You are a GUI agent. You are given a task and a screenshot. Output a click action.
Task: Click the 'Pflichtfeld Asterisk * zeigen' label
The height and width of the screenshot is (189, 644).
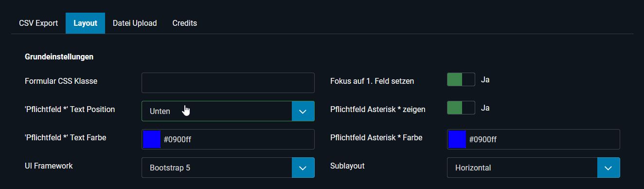(x=378, y=110)
